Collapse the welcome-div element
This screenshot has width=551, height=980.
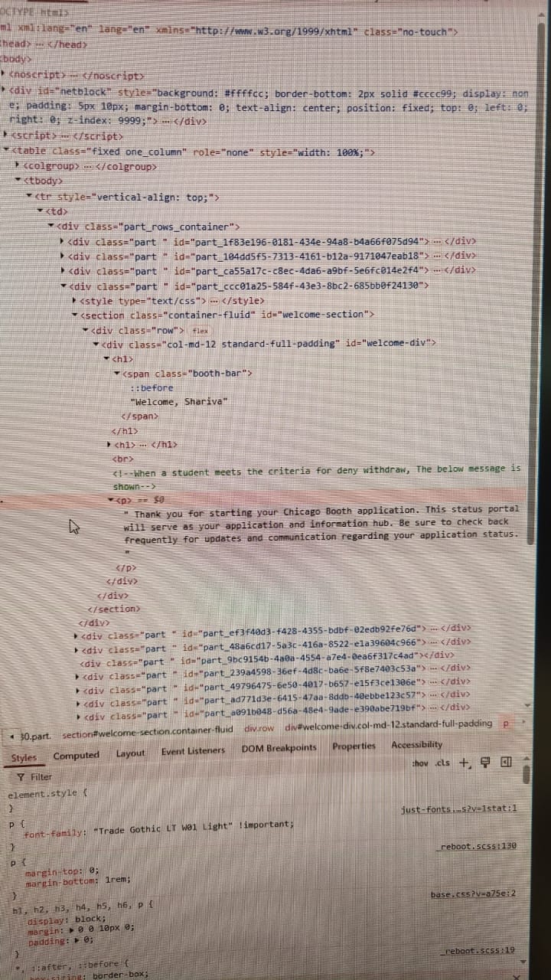tap(95, 344)
